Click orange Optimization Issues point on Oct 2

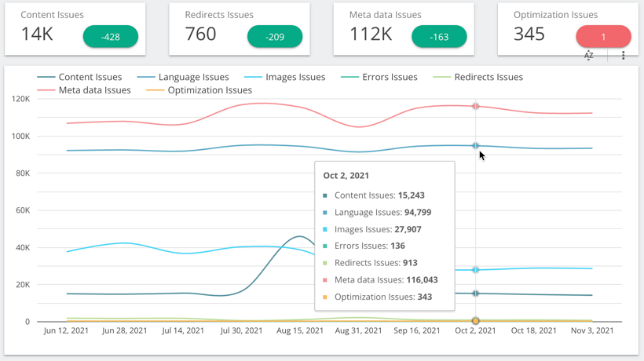[x=475, y=321]
